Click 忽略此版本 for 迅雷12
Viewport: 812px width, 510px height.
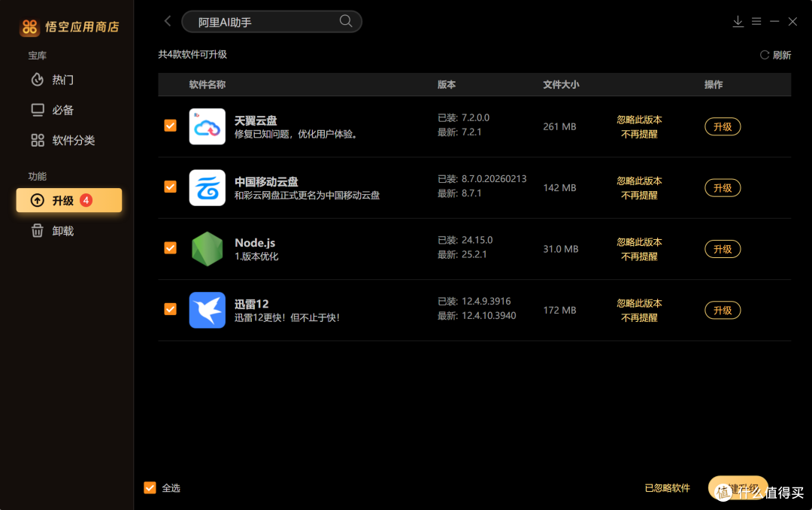tap(639, 303)
